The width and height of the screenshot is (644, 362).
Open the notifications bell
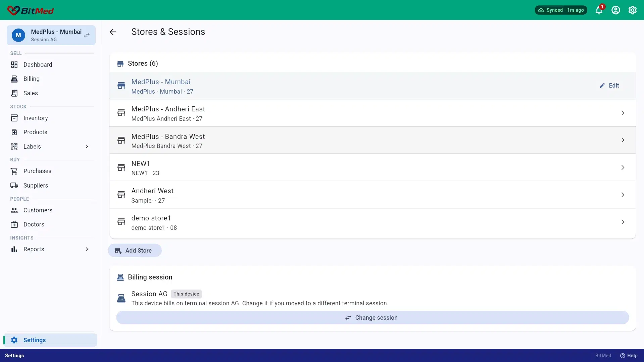pos(599,10)
